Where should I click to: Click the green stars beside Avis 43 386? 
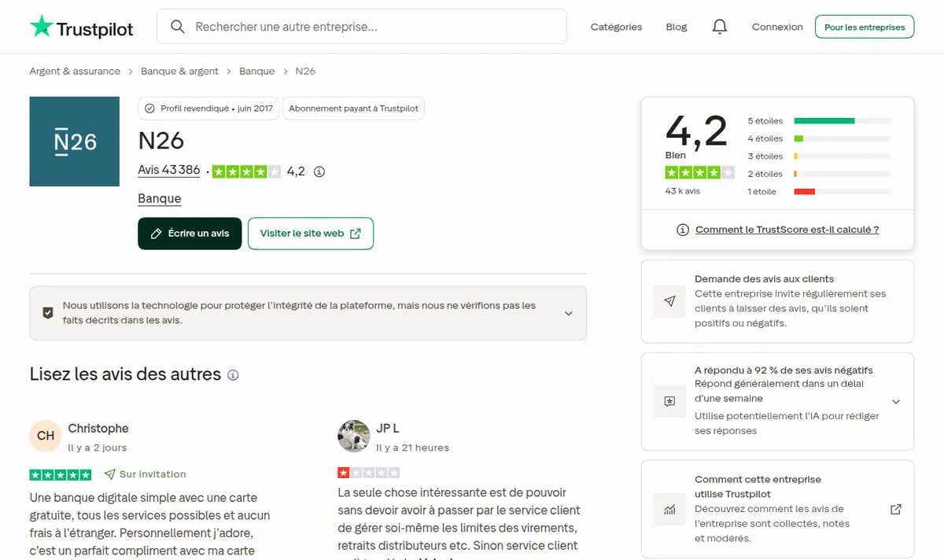click(246, 171)
